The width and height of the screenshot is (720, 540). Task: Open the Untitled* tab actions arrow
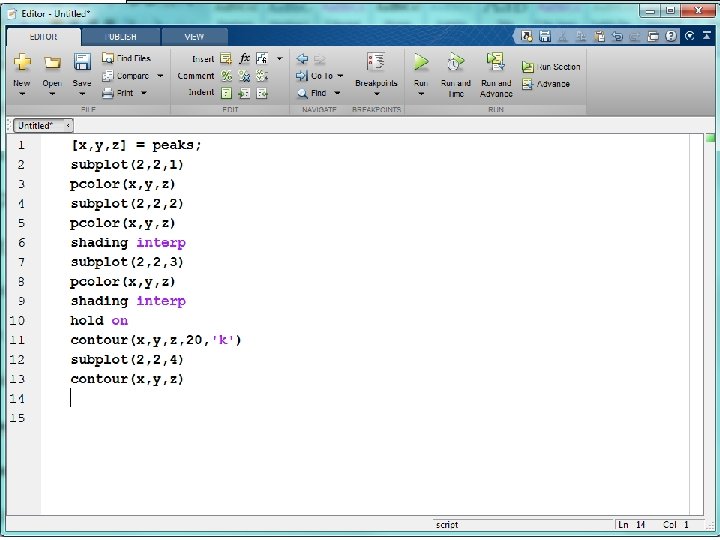click(68, 125)
